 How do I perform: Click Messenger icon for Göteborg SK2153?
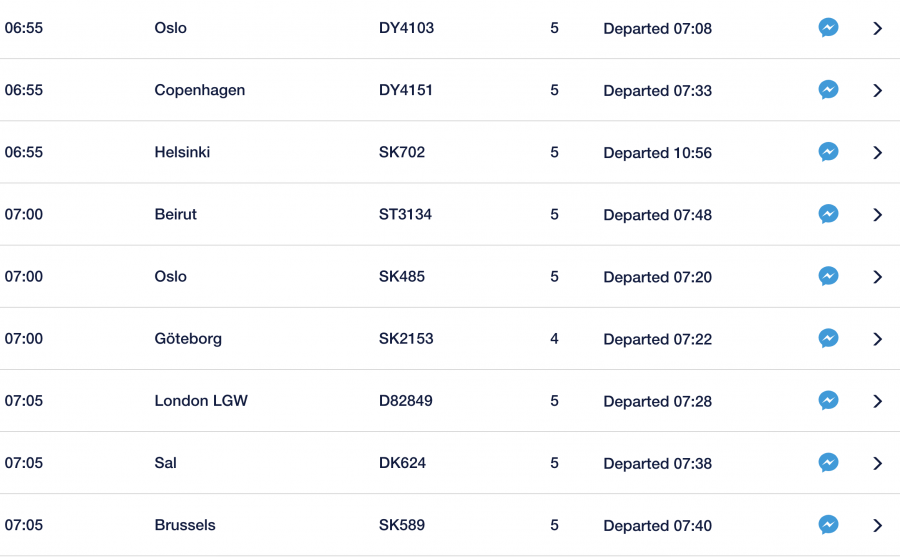[828, 338]
